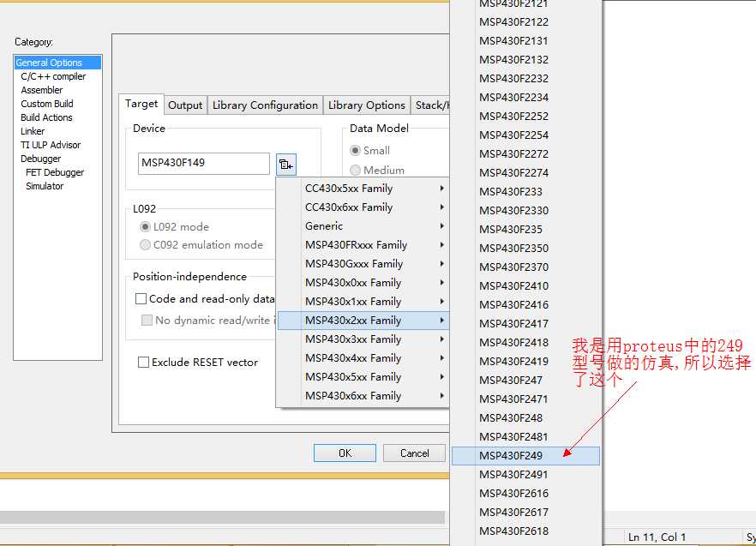Click the Device name input field
Image resolution: width=756 pixels, height=546 pixels.
coord(203,164)
